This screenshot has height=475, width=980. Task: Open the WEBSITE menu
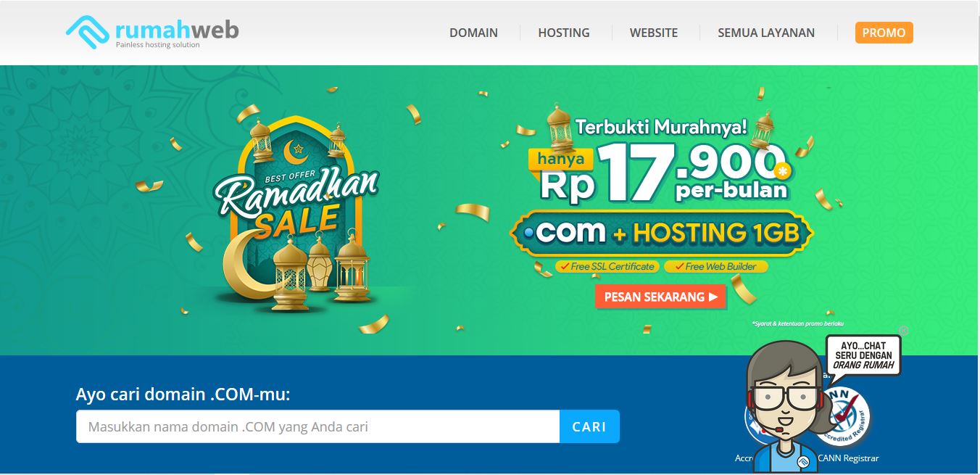click(654, 33)
